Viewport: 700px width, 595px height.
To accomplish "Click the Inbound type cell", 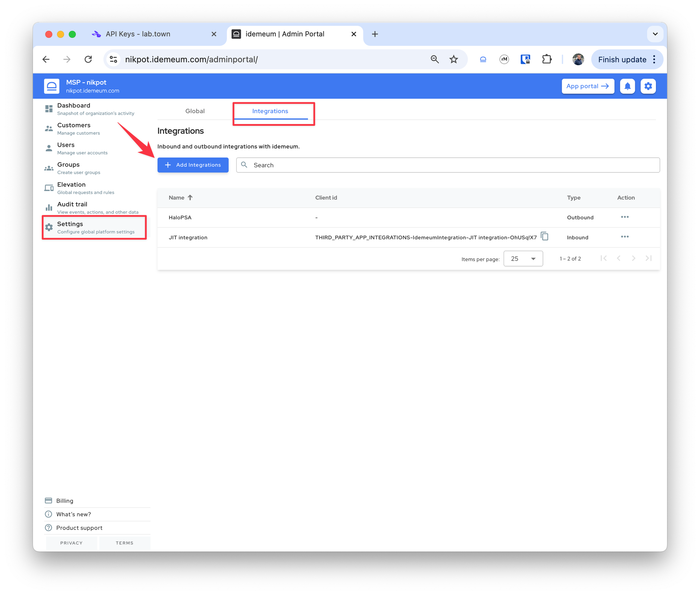I will [x=577, y=237].
